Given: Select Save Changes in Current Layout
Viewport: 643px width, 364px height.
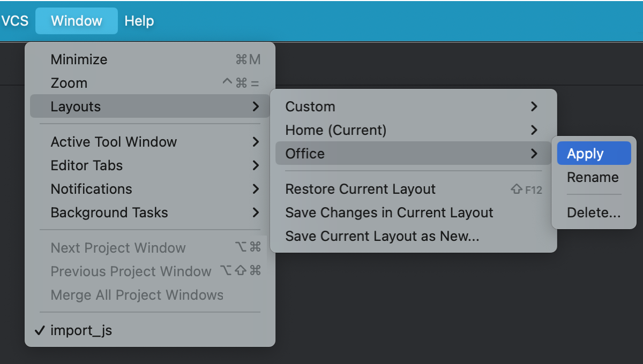Looking at the screenshot, I should (389, 213).
